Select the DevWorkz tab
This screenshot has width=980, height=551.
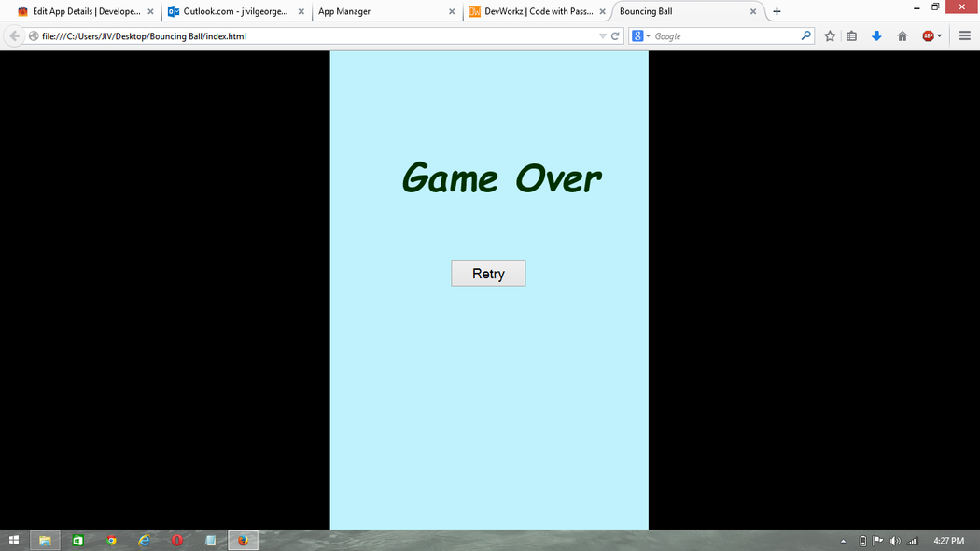pos(532,11)
